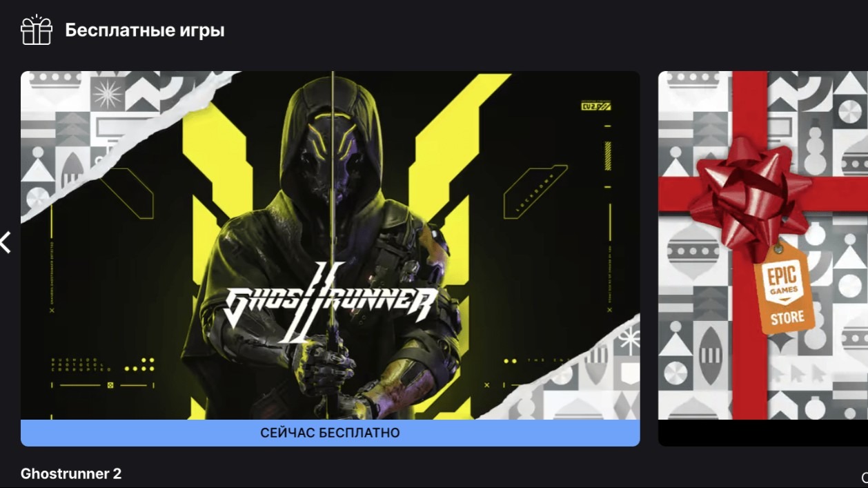The image size is (868, 488).
Task: Click the gift box icon beside Бесплатные игры
Action: [x=37, y=30]
